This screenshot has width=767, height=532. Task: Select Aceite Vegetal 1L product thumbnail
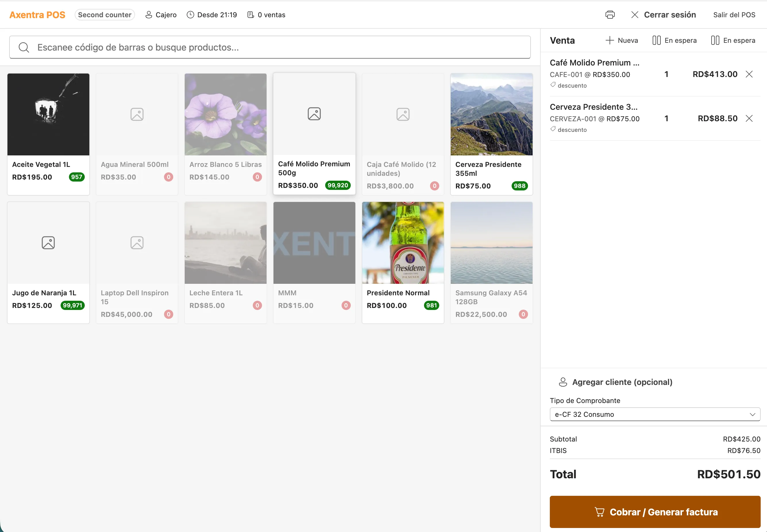(48, 114)
